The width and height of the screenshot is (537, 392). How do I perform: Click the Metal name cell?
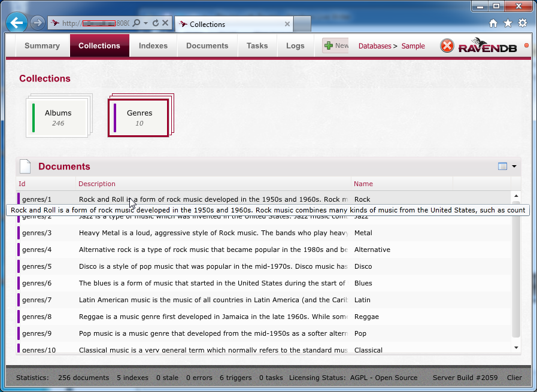(363, 233)
